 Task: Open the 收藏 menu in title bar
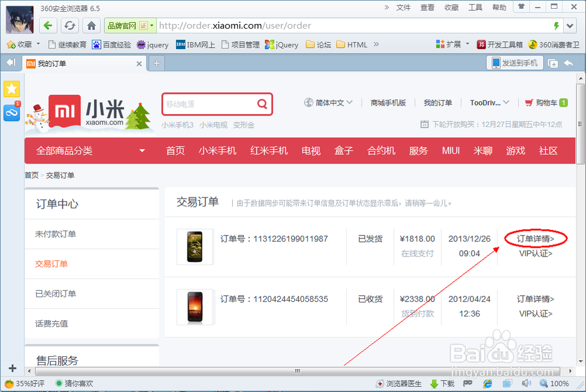pyautogui.click(x=451, y=8)
